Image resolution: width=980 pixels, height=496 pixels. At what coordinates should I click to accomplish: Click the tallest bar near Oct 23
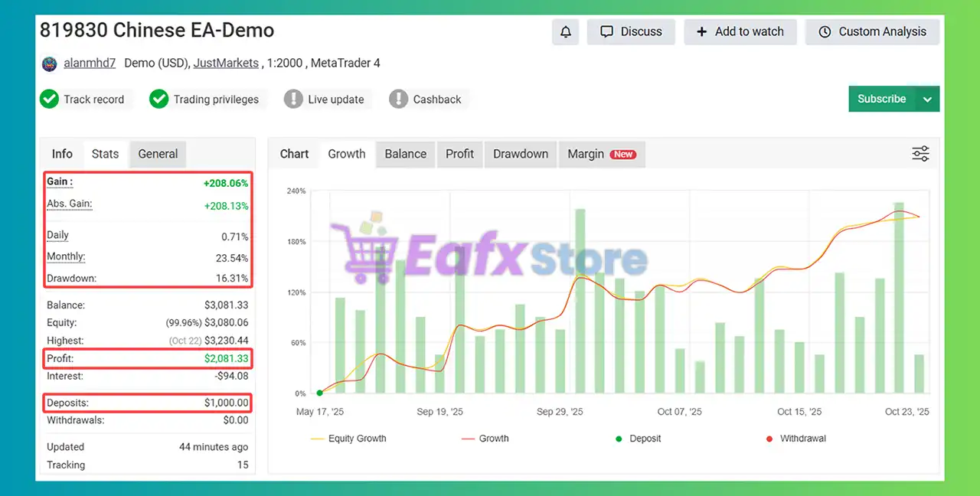(x=899, y=299)
